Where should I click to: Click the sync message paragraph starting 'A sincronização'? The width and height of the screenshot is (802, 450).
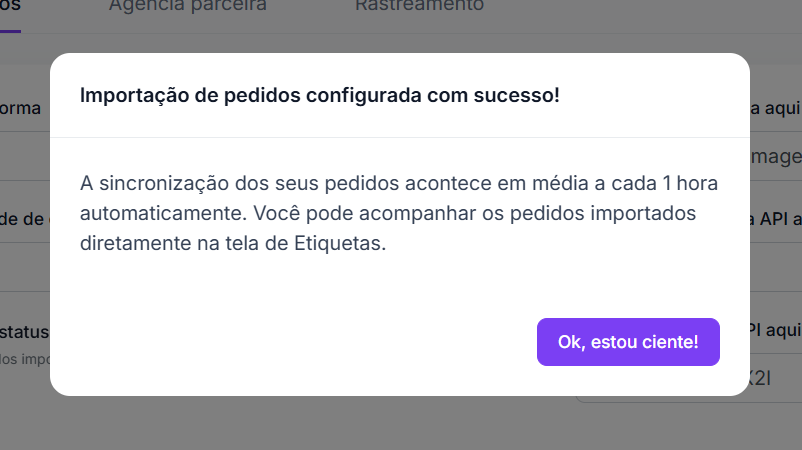pyautogui.click(x=399, y=213)
